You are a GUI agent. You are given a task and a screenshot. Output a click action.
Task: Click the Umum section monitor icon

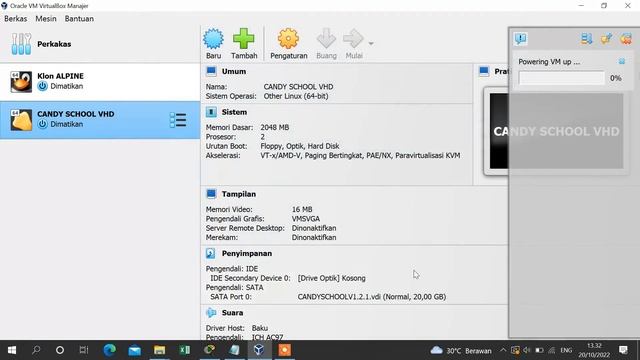pyautogui.click(x=211, y=71)
